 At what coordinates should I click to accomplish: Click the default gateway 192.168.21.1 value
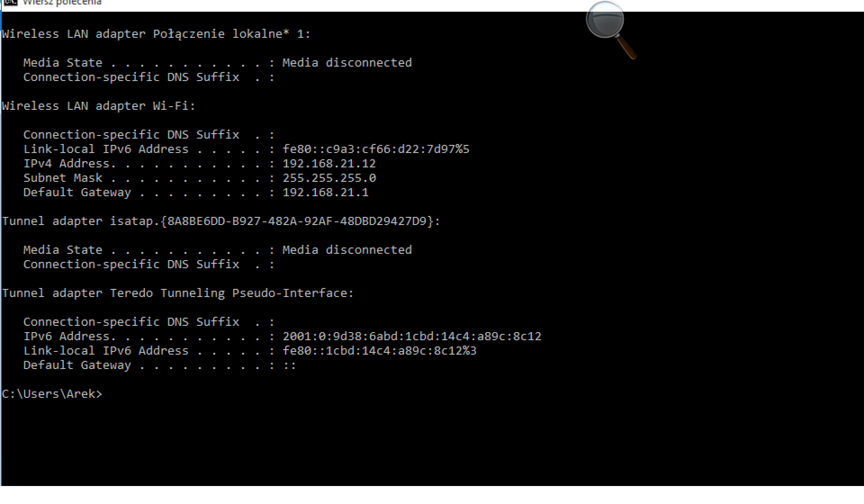(x=325, y=192)
